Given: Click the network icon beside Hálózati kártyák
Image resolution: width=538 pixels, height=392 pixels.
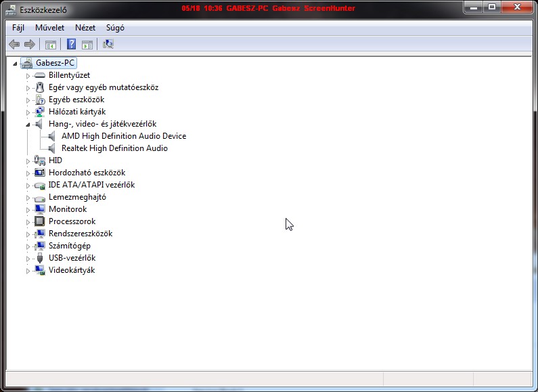Looking at the screenshot, I should 39,112.
